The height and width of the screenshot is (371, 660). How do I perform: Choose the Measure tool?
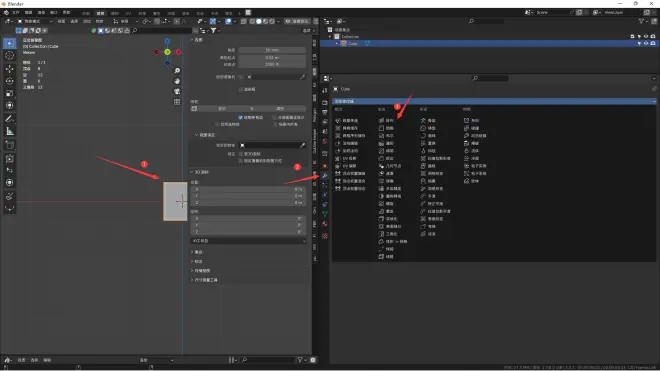pos(9,132)
